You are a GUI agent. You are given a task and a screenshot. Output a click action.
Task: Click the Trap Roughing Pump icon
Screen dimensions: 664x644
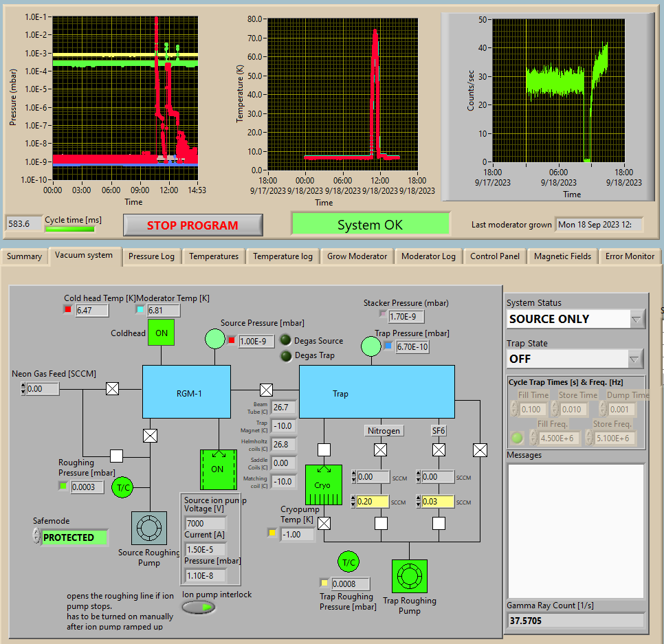[x=409, y=576]
